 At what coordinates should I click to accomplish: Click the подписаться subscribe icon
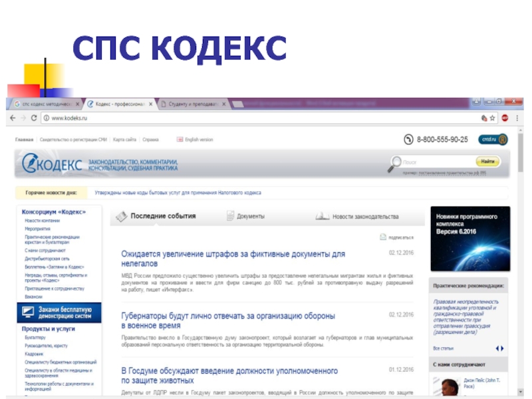pos(383,237)
